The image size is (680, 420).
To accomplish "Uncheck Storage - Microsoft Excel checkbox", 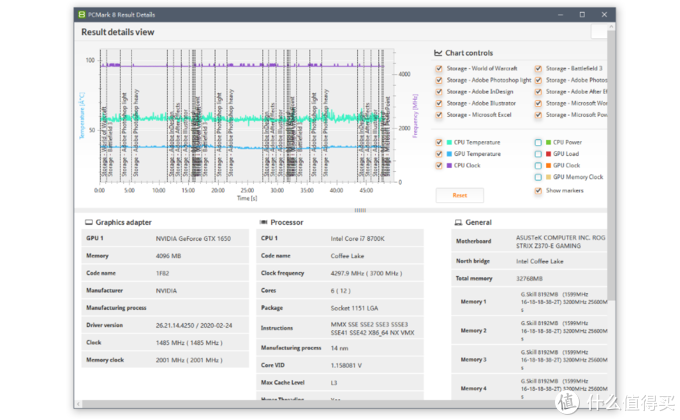I will coord(439,115).
